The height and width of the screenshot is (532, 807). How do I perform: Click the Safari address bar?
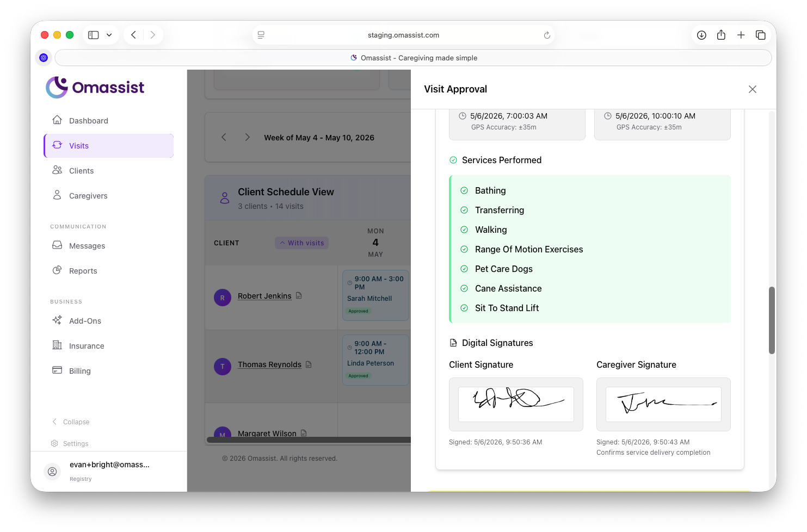(x=403, y=35)
